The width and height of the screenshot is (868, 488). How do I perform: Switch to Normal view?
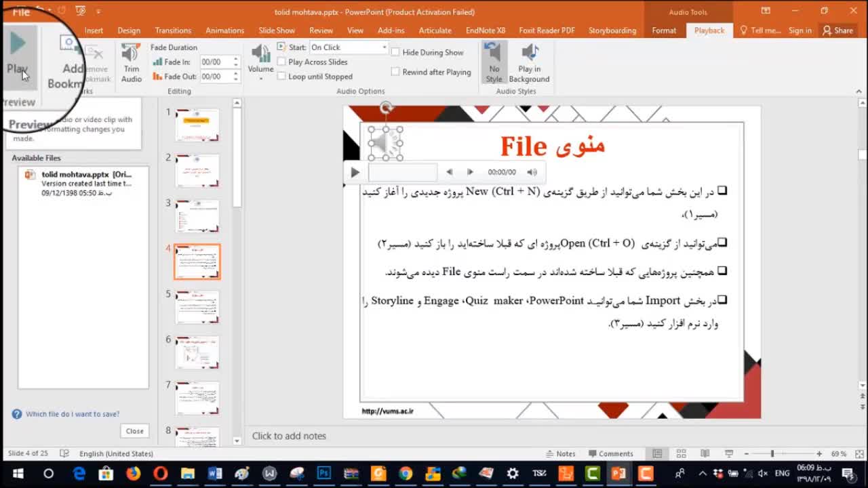tap(657, 453)
